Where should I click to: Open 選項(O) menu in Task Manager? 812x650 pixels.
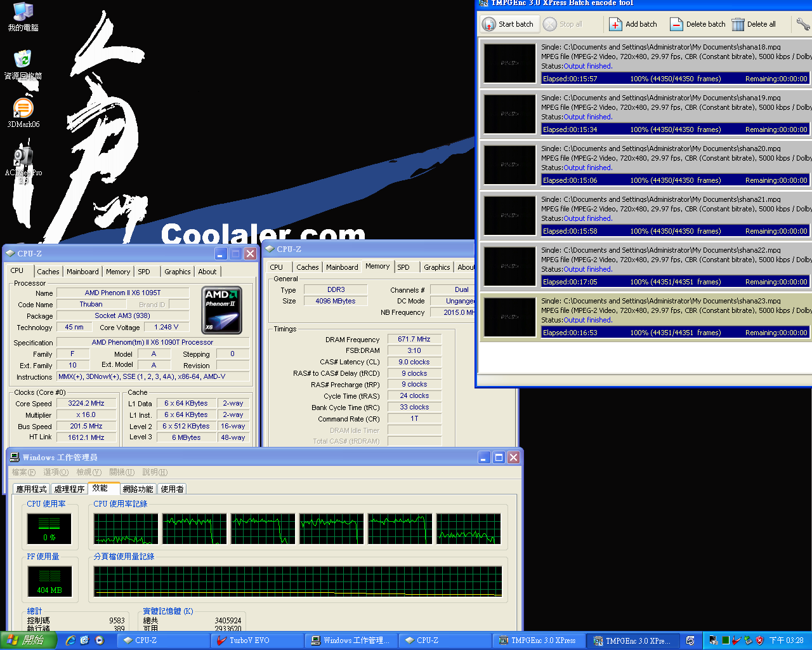(x=56, y=472)
